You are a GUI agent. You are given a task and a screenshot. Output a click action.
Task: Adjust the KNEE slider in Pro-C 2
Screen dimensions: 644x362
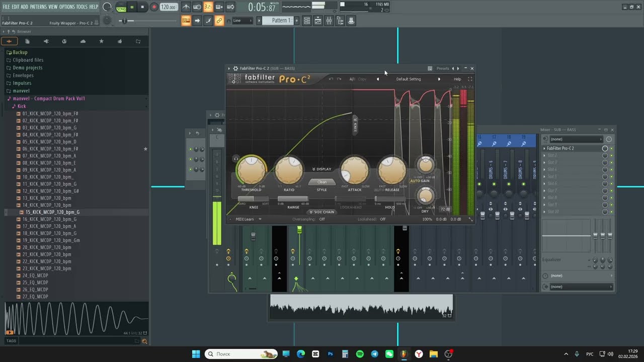[x=253, y=199]
